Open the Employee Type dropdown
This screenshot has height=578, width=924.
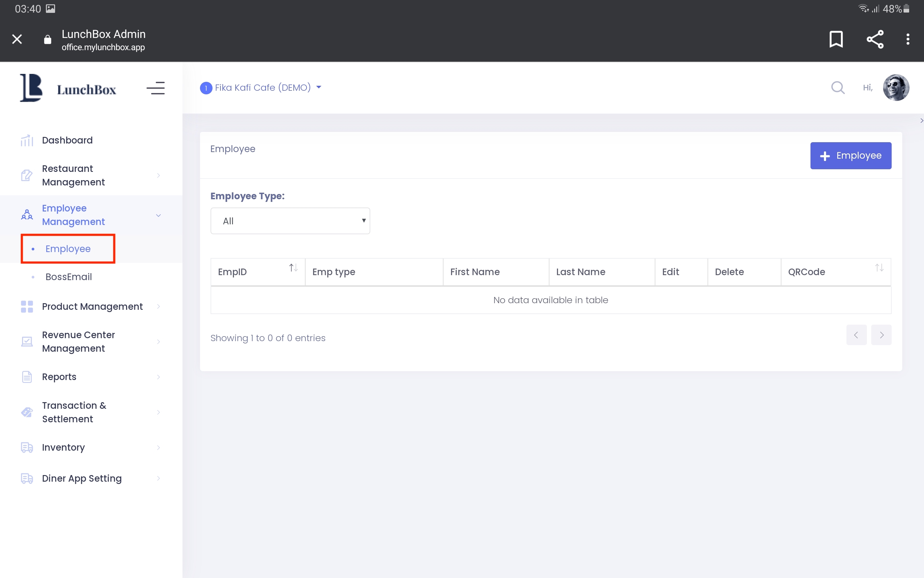tap(290, 221)
